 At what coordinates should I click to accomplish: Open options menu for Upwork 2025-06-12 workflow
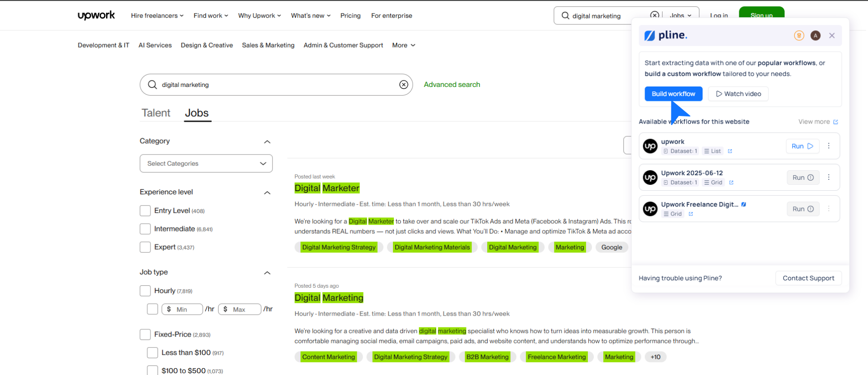click(829, 178)
